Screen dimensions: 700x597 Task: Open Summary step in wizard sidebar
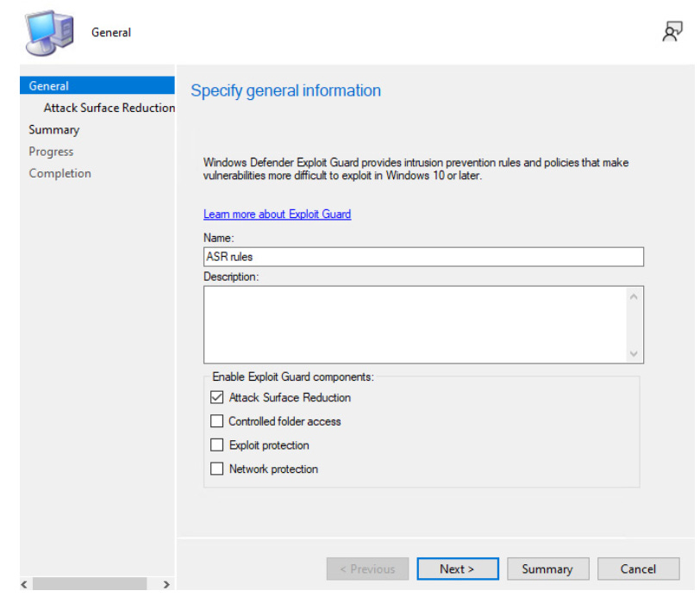[54, 129]
